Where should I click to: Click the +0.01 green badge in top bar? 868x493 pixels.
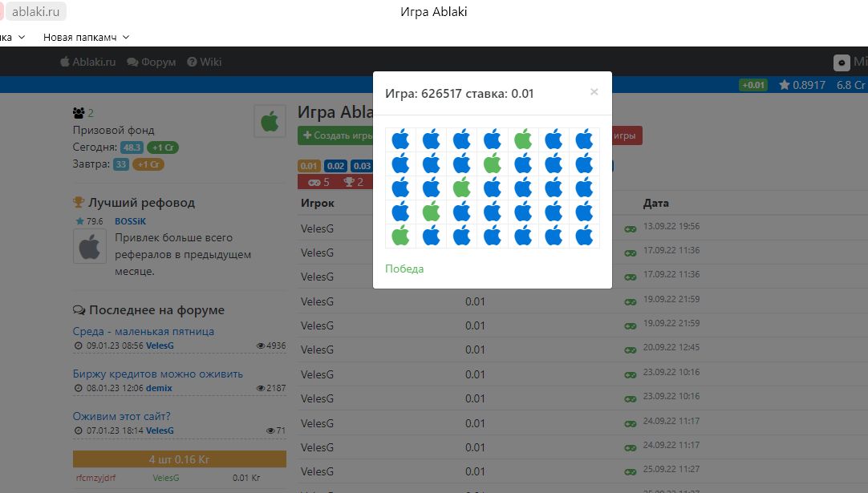(x=752, y=85)
